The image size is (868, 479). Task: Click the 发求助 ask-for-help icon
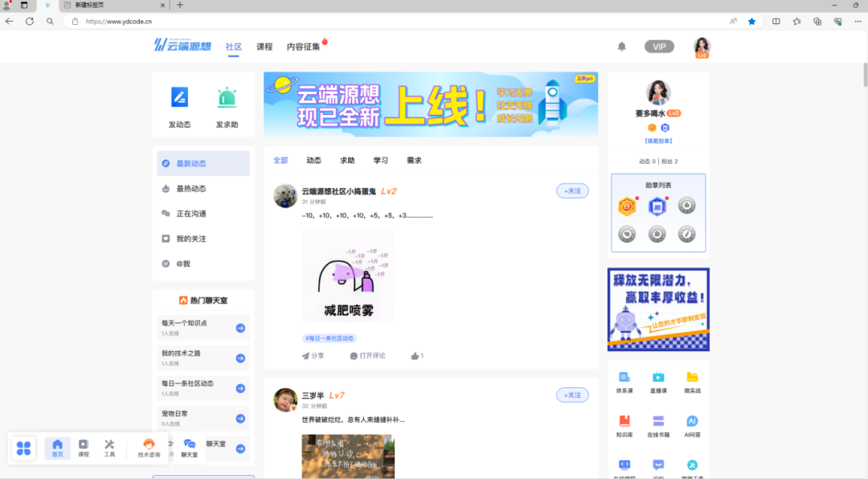pyautogui.click(x=227, y=97)
